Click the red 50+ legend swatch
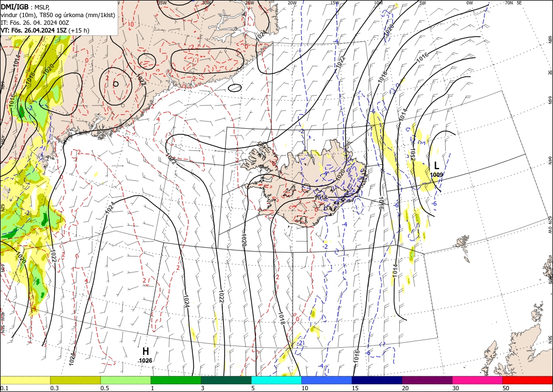 (528, 380)
